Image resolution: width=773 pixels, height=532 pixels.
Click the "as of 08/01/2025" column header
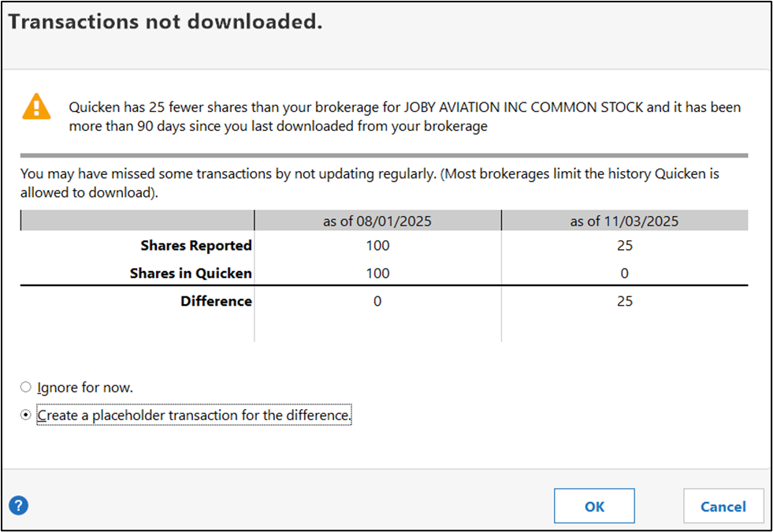pyautogui.click(x=377, y=221)
